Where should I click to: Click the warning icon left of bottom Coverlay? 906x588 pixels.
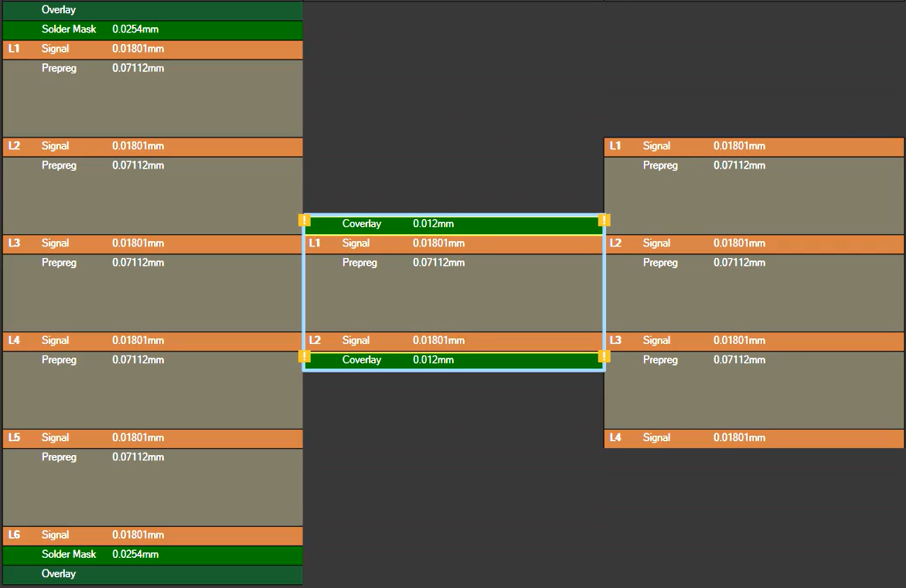(305, 356)
